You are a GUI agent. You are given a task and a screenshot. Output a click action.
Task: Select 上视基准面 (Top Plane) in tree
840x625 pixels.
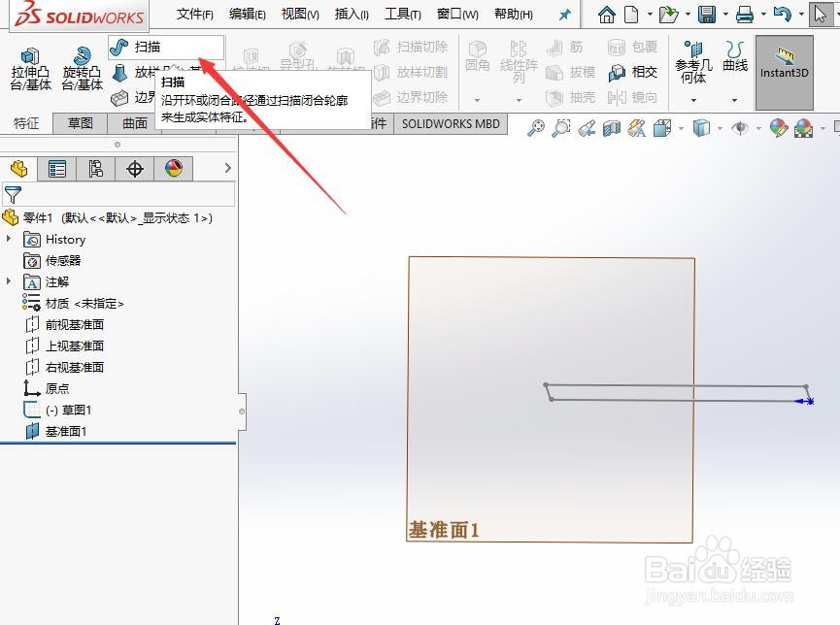click(x=64, y=345)
